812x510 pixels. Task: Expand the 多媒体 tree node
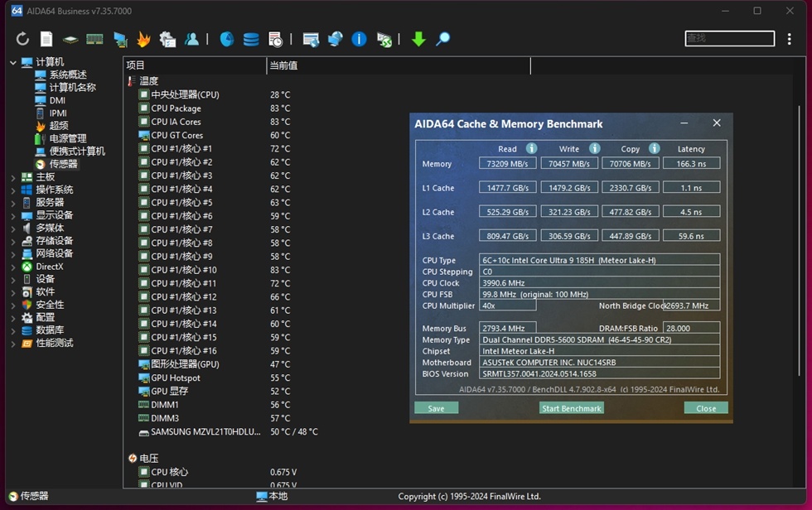coord(13,229)
